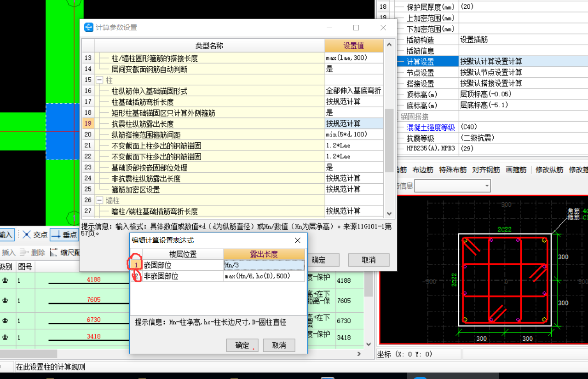Click the 特殊布筋 toolbar command
The width and height of the screenshot is (588, 379).
453,170
